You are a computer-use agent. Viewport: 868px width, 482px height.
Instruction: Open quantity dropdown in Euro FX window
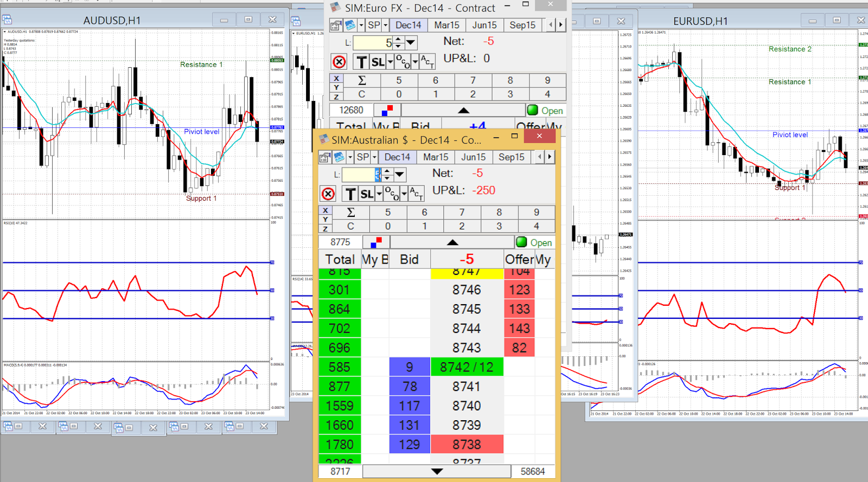click(411, 42)
